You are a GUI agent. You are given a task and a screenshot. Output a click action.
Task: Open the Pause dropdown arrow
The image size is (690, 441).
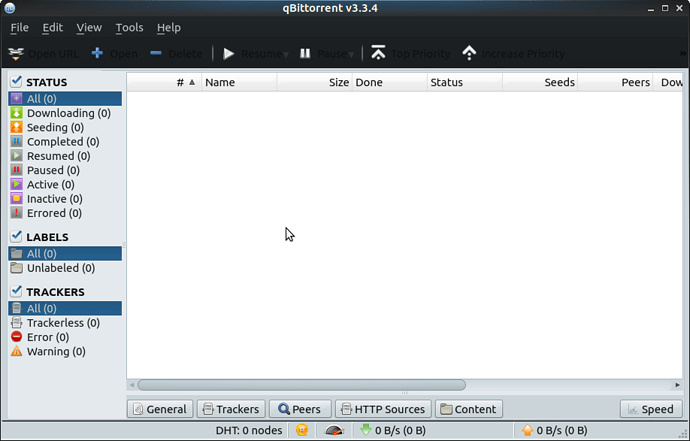(353, 54)
